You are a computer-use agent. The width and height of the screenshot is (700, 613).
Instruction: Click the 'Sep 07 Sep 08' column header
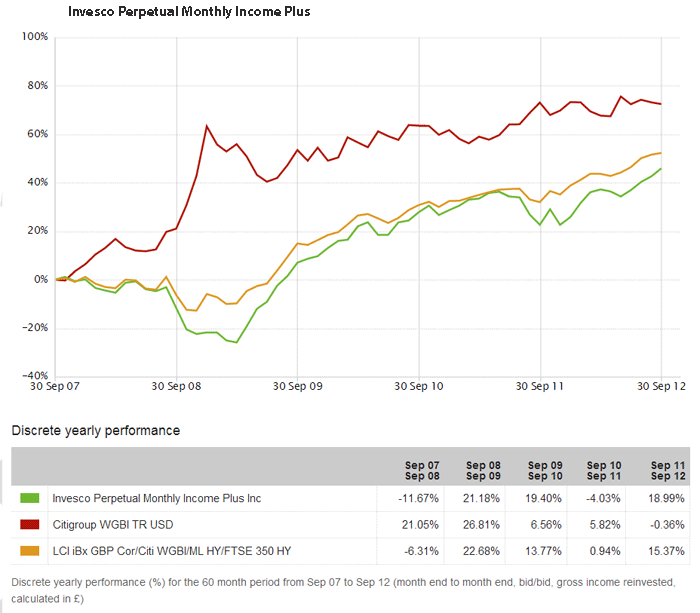[x=422, y=471]
